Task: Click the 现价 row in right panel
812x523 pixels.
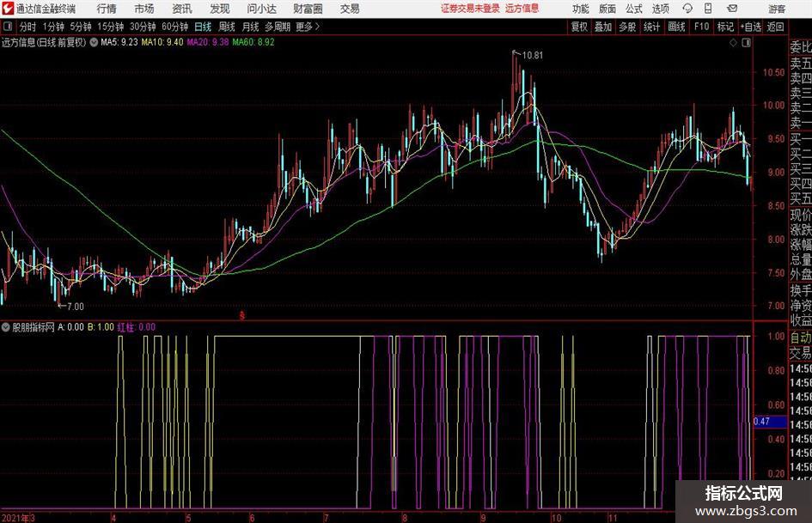Action: (801, 216)
